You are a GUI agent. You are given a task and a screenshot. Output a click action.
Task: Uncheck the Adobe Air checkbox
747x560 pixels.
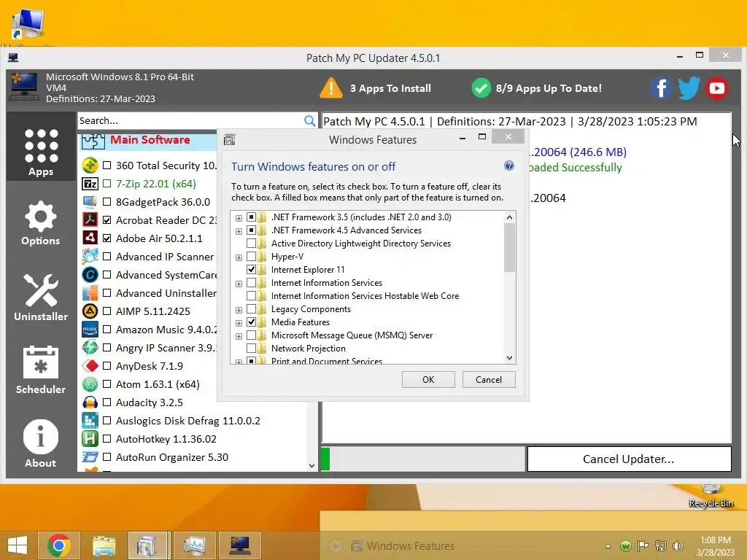click(x=107, y=238)
